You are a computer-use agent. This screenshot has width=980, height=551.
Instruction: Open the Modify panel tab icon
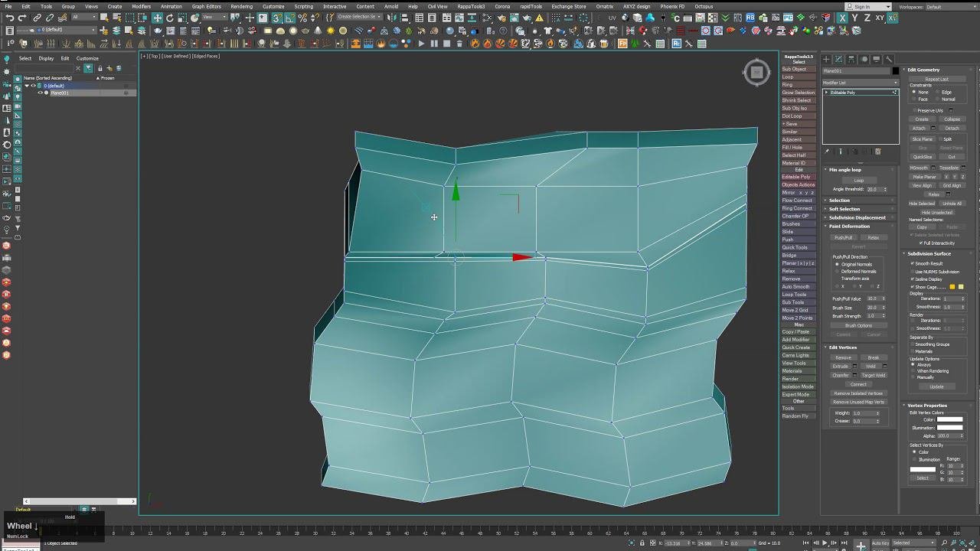838,59
